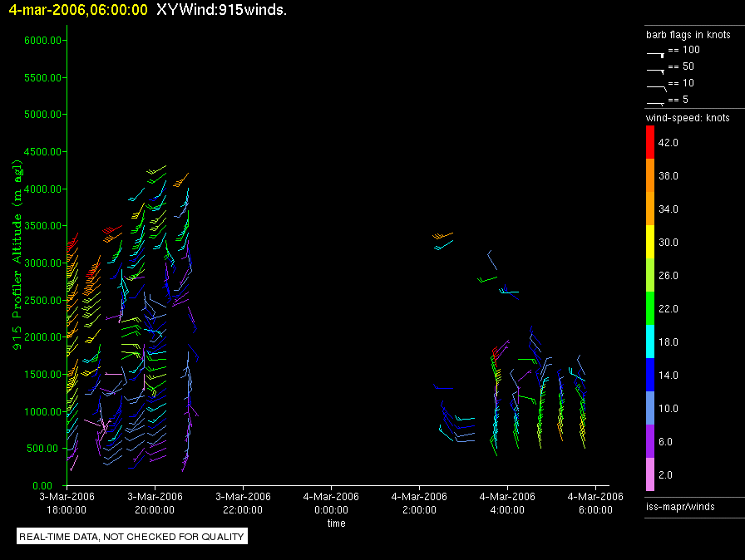Click the 4-Mar-2006 0:00:00 time axis label
Image resolution: width=745 pixels, height=560 pixels.
[331, 502]
